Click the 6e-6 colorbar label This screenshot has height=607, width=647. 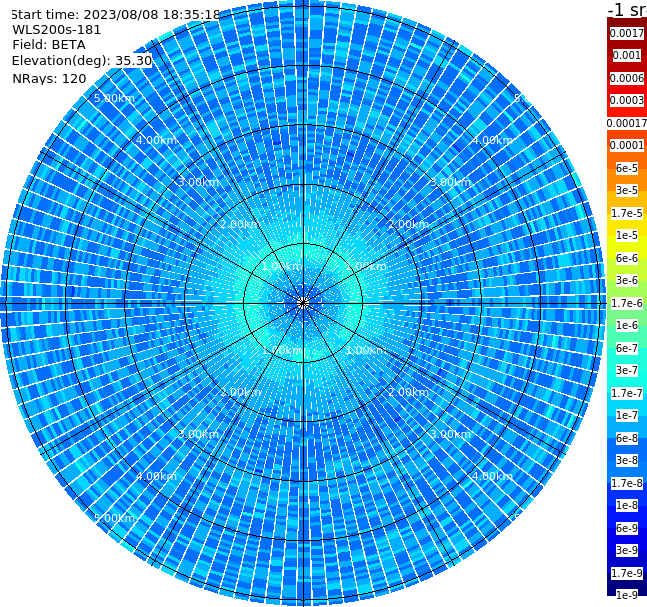click(627, 258)
